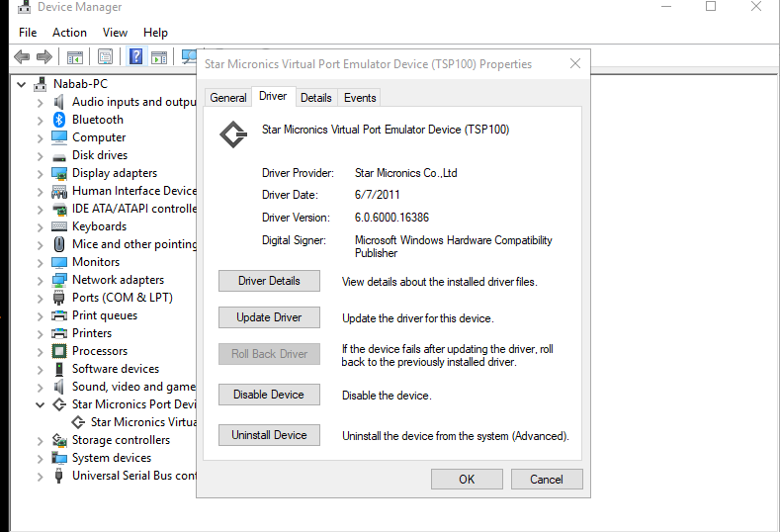780x532 pixels.
Task: Select the System devices folder icon
Action: coord(59,458)
